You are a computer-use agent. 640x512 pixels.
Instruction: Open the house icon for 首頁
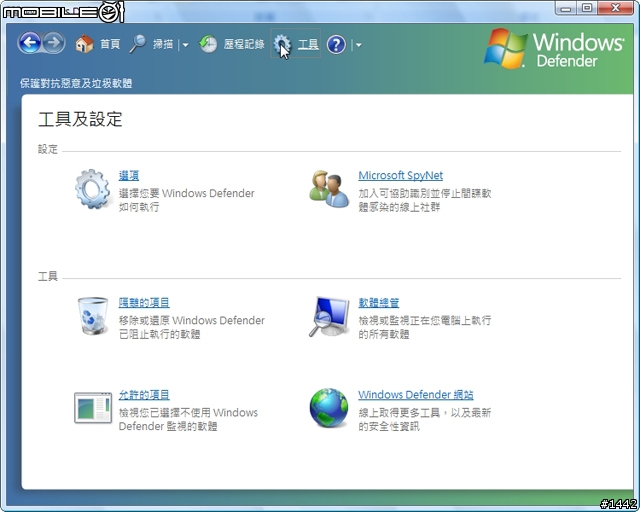(x=84, y=44)
